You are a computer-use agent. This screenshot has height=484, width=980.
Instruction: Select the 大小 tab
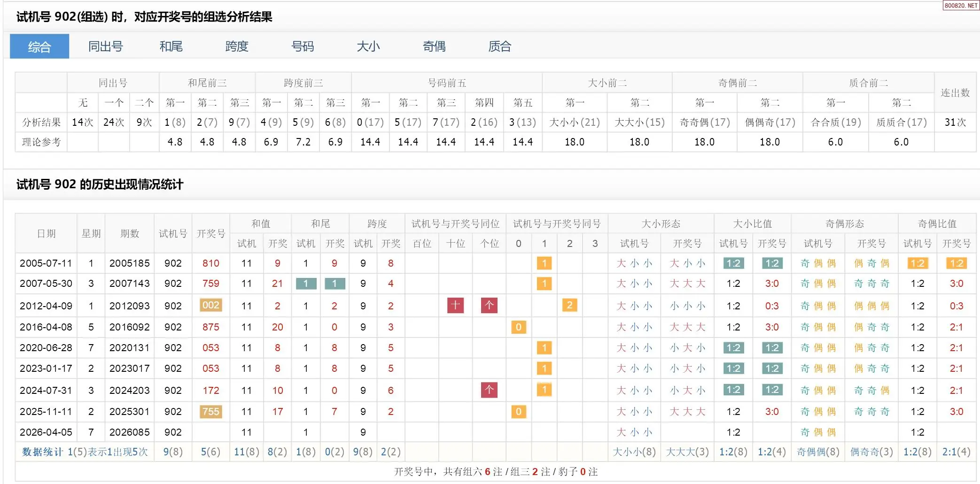pos(368,46)
